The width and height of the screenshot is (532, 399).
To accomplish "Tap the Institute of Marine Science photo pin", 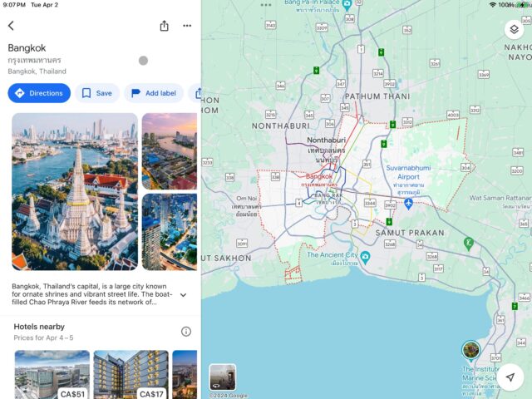I will [470, 349].
